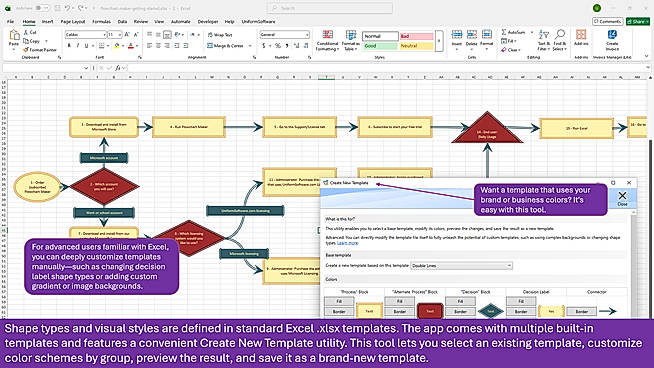This screenshot has width=654, height=368.
Task: Open the base template Double Lines dropdown
Action: (461, 266)
